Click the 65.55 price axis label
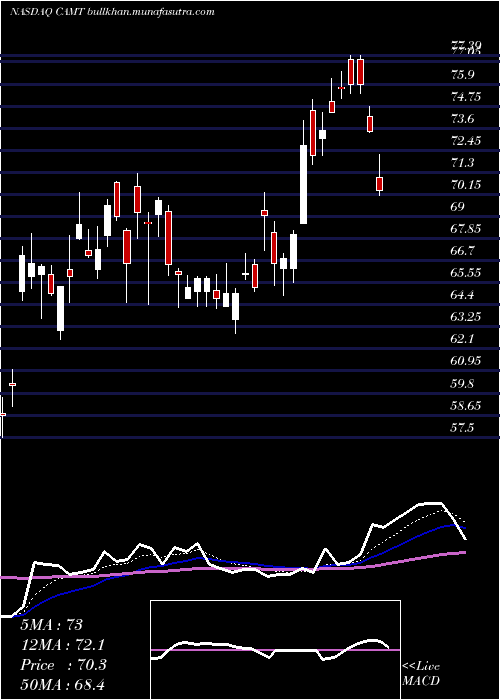The height and width of the screenshot is (700, 500). pyautogui.click(x=466, y=273)
